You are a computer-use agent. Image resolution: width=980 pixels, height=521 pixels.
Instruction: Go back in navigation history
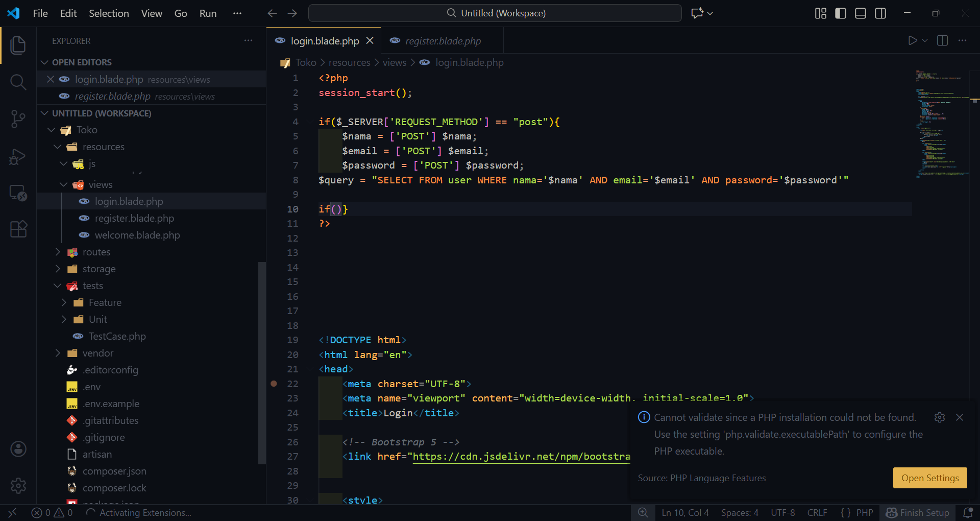pos(273,13)
